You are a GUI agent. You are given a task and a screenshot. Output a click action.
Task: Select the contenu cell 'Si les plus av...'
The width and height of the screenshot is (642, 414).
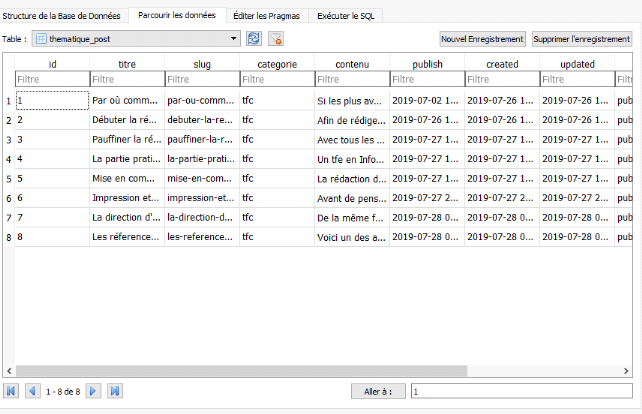(x=352, y=101)
